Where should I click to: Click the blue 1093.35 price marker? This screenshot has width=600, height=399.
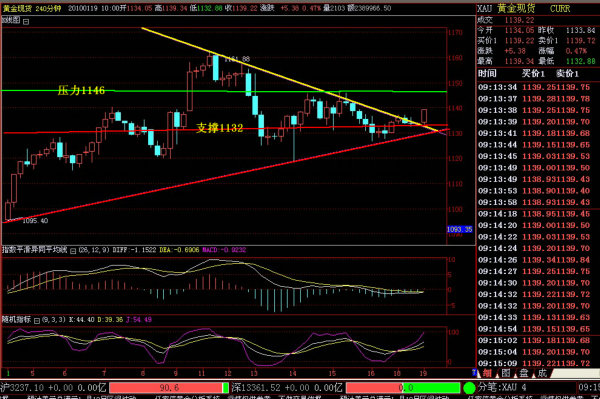[x=460, y=230]
